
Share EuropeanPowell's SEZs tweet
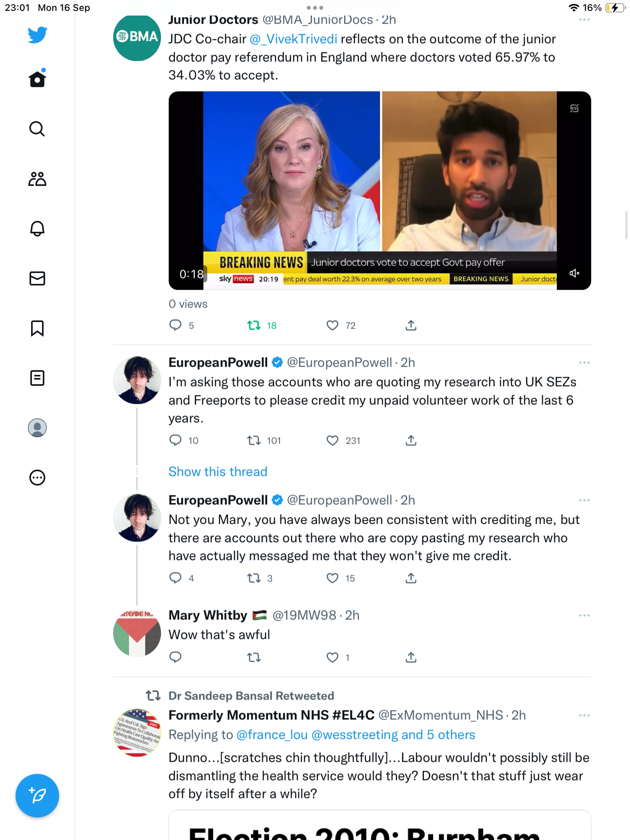pyautogui.click(x=411, y=440)
